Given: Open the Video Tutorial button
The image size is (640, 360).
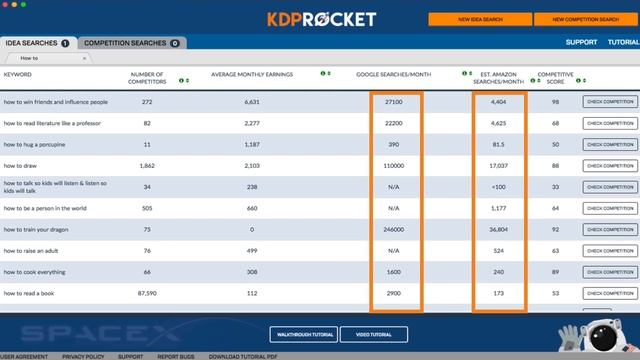Looking at the screenshot, I should [x=373, y=334].
